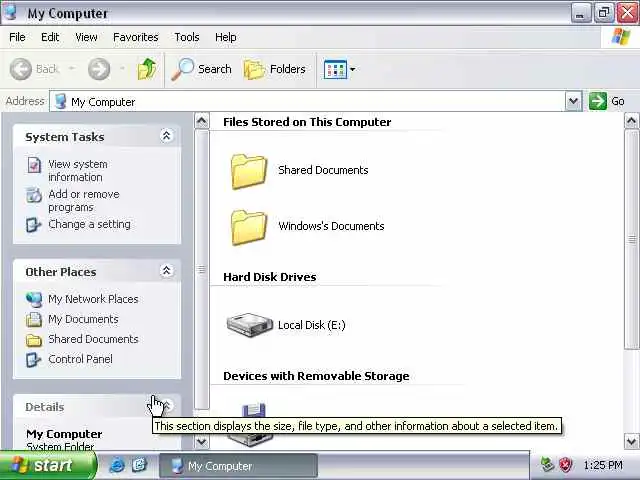The image size is (640, 480).
Task: Select the Local Disk (E:) drive icon
Action: coord(249,325)
